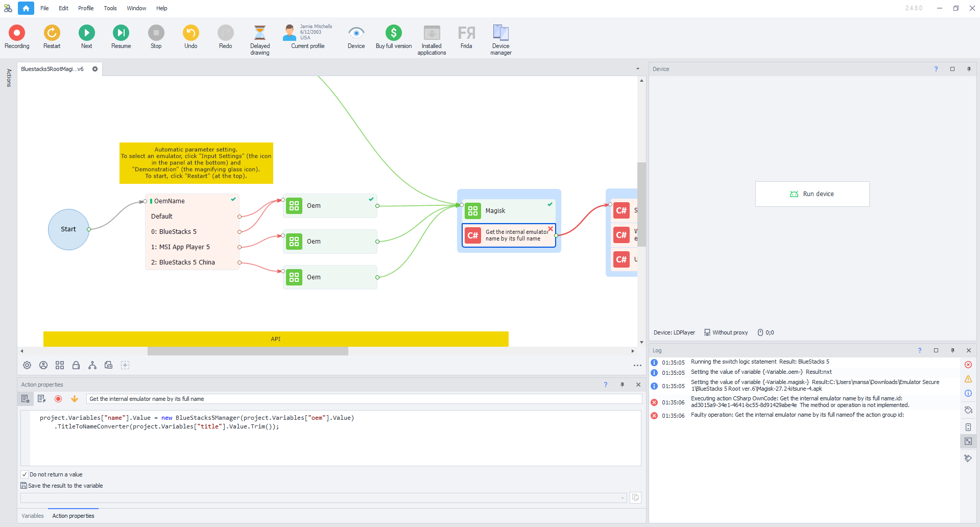The width and height of the screenshot is (980, 527).
Task: Open the result variable dropdown
Action: point(622,498)
